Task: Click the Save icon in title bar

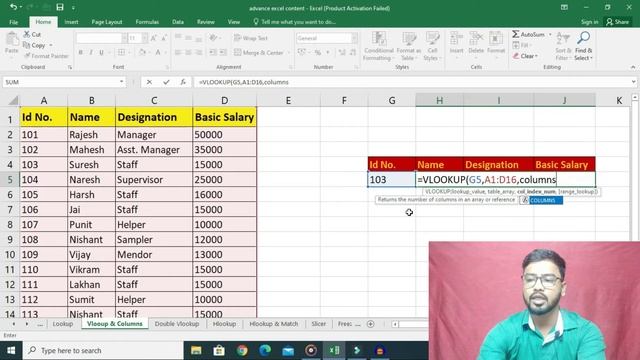Action: [60, 7]
